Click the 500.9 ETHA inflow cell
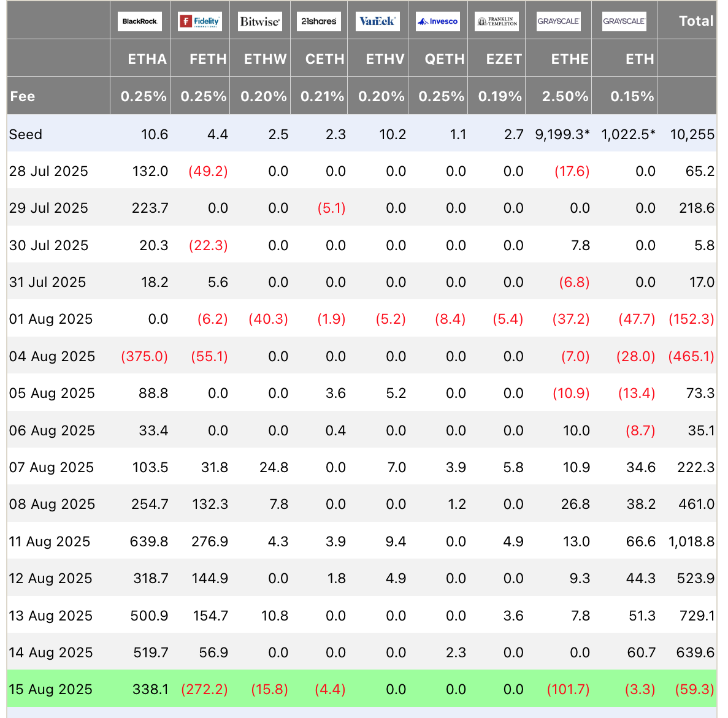The height and width of the screenshot is (718, 728). tap(150, 616)
